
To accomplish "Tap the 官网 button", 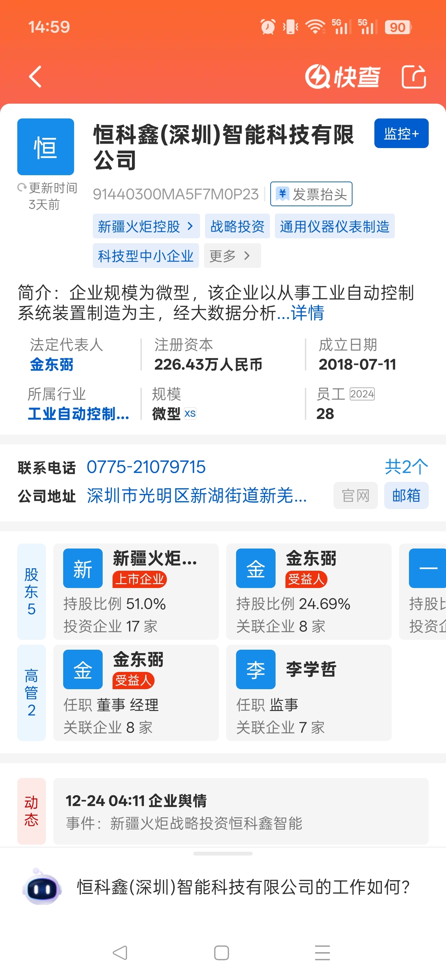I will [355, 496].
